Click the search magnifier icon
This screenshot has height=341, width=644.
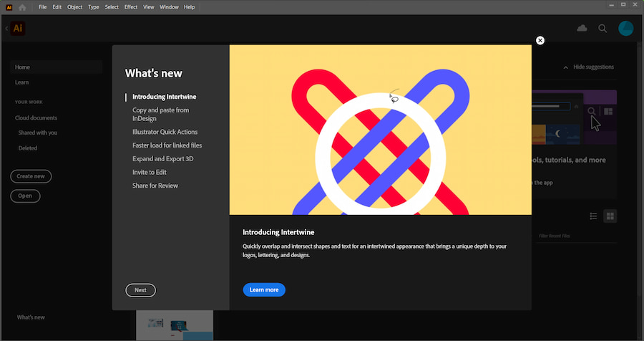click(x=602, y=28)
